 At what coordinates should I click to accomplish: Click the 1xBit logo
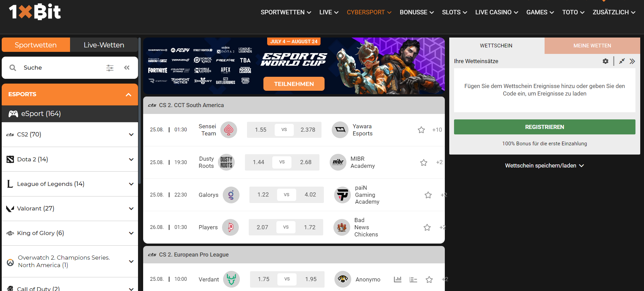[35, 12]
